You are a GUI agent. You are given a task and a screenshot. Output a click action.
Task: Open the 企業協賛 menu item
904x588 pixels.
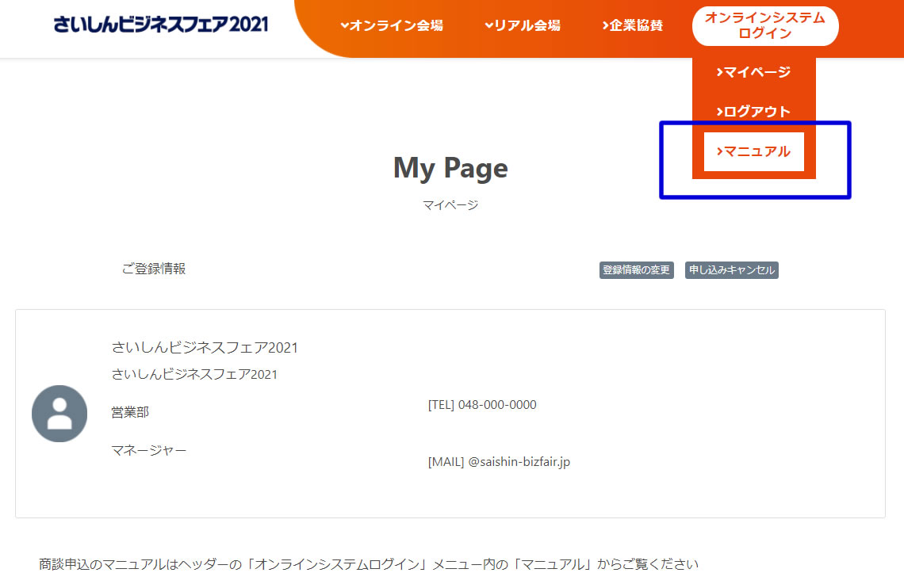coord(632,25)
